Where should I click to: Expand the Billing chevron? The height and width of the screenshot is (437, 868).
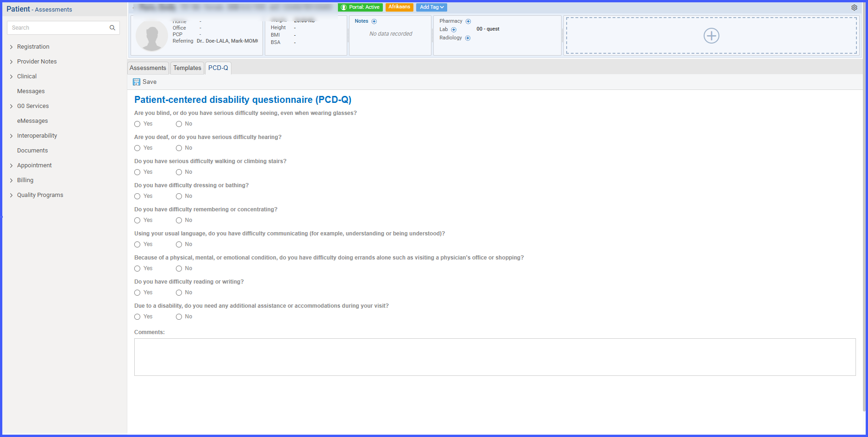pyautogui.click(x=11, y=180)
